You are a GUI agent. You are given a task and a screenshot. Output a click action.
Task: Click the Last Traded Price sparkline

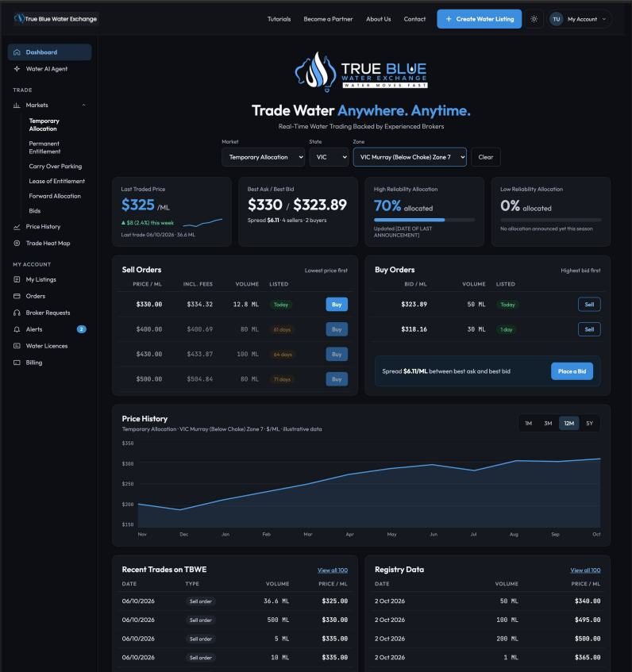(202, 223)
